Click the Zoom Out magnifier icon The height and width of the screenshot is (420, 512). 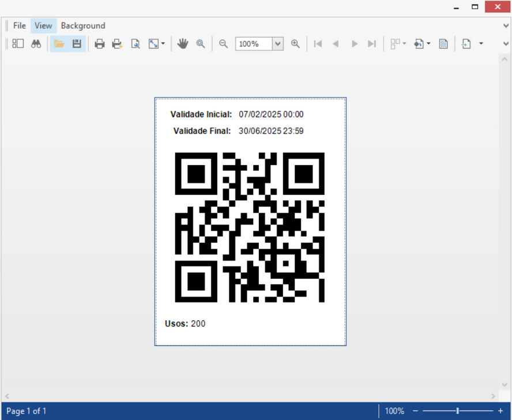[223, 43]
